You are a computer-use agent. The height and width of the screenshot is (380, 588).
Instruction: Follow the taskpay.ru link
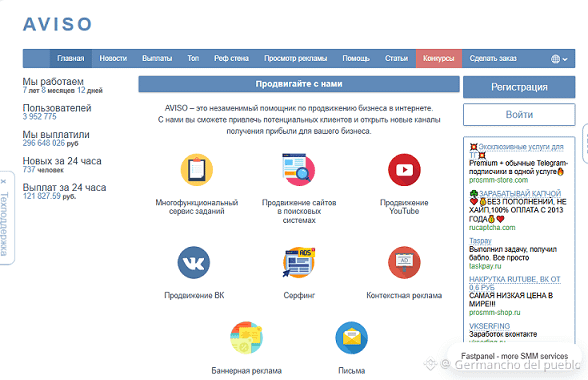(x=485, y=266)
